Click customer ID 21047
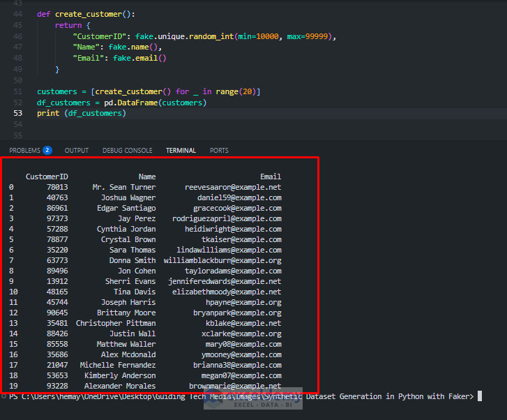 57,365
